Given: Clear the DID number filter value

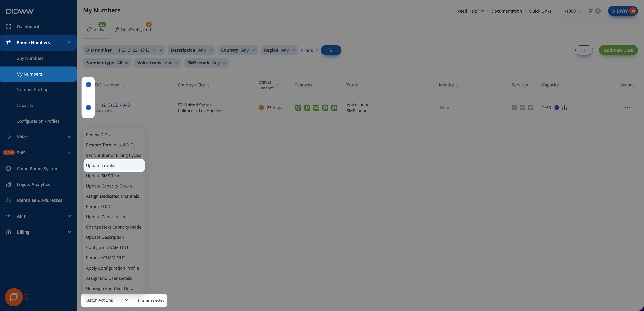Looking at the screenshot, I should [154, 50].
